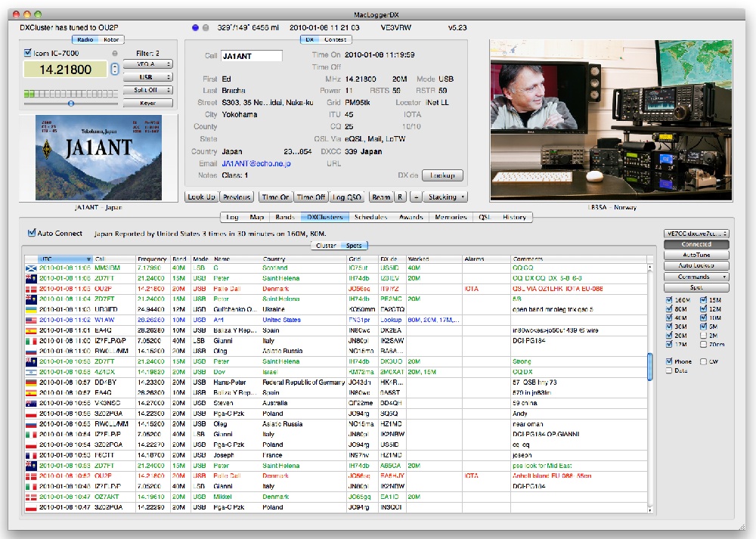The width and height of the screenshot is (756, 539).
Task: Open the JA1ANT QSL card image
Action: click(x=98, y=158)
